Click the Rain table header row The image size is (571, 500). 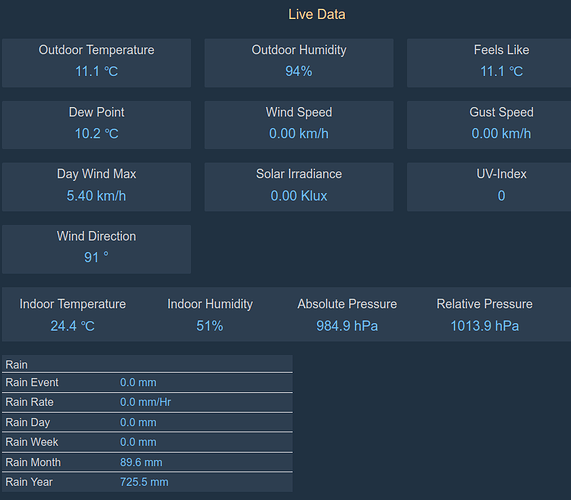click(x=147, y=364)
